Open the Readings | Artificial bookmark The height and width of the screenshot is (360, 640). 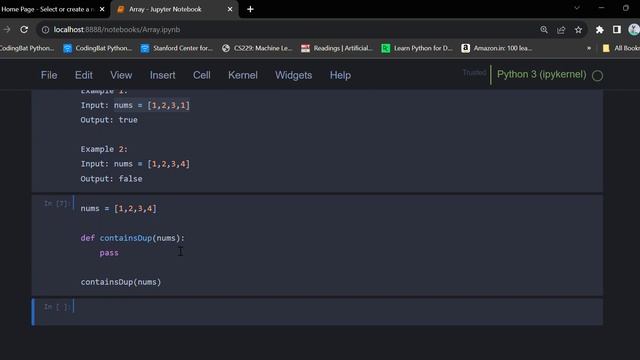(337, 48)
